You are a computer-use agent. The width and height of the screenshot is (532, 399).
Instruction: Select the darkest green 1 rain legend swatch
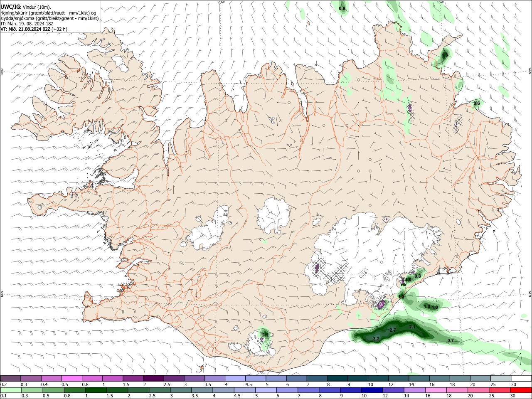(96, 390)
